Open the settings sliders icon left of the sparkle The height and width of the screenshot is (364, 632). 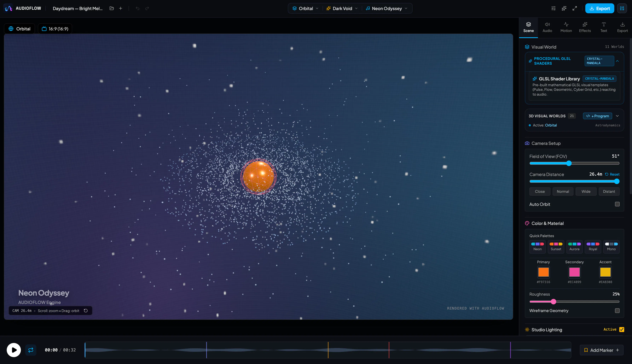[553, 8]
